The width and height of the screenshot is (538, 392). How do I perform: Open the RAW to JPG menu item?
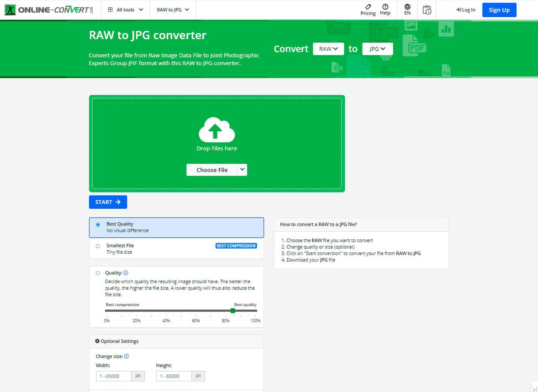click(x=172, y=9)
